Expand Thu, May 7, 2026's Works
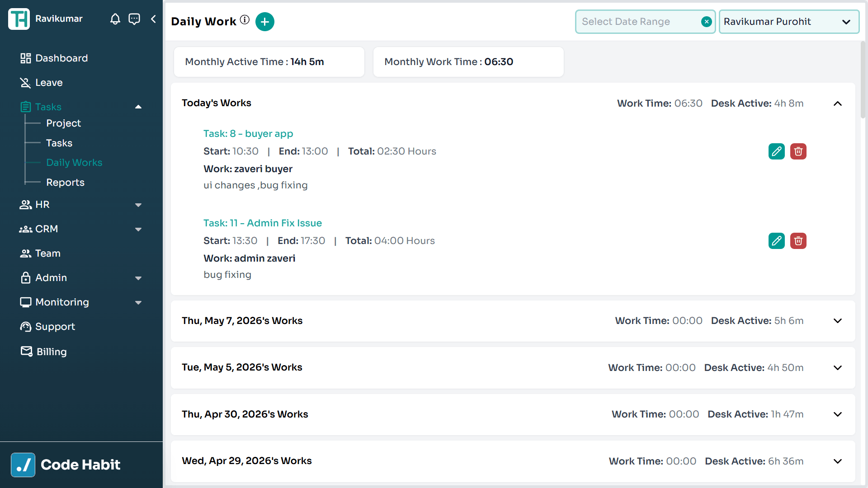The width and height of the screenshot is (868, 488). pyautogui.click(x=838, y=321)
